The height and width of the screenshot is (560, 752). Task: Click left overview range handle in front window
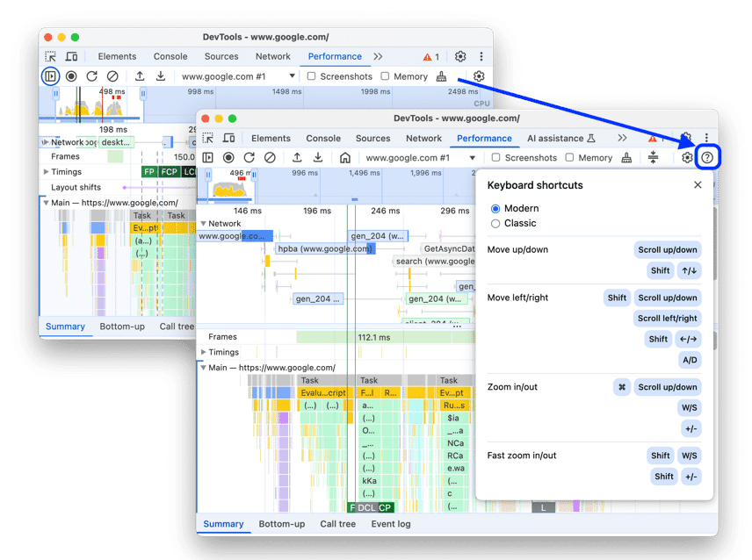click(x=208, y=175)
